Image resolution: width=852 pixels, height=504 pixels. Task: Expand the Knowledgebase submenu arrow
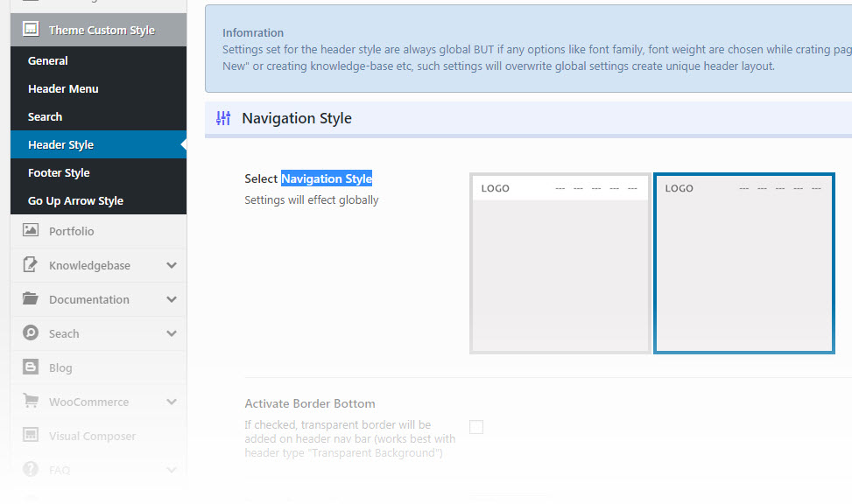click(x=171, y=265)
